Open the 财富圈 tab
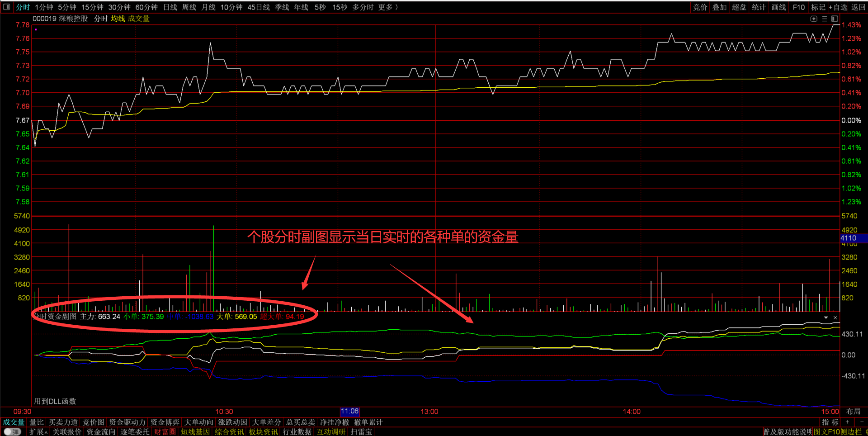868x436 pixels. click(x=165, y=431)
